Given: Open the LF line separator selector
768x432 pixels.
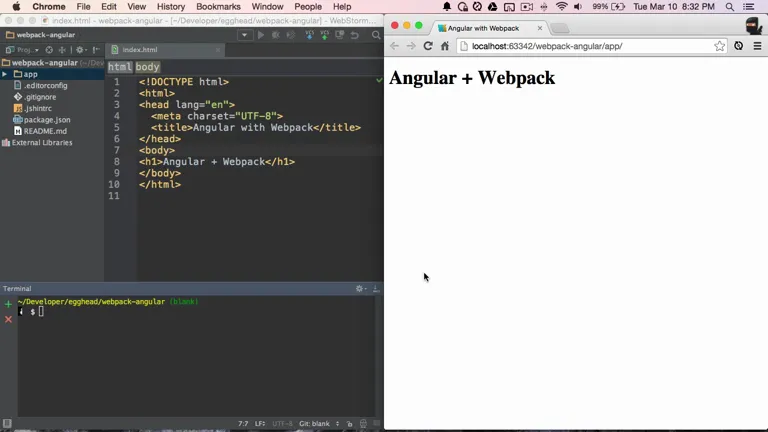Looking at the screenshot, I should [x=260, y=424].
